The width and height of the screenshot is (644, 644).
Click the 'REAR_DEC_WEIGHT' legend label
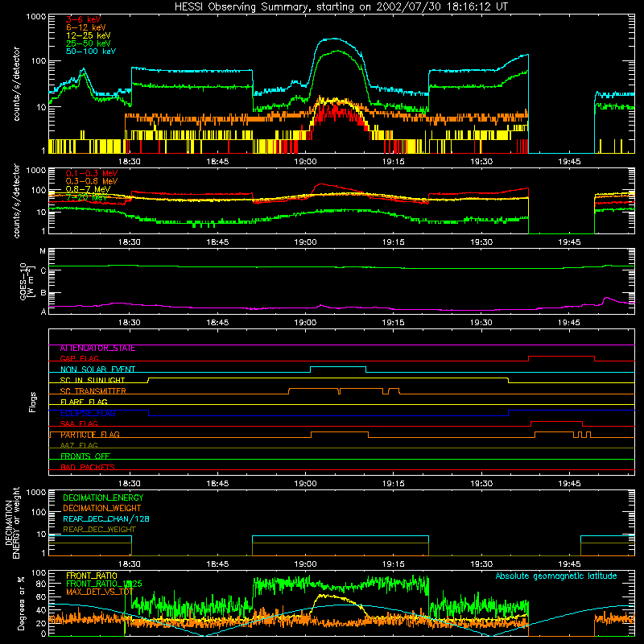pos(99,530)
